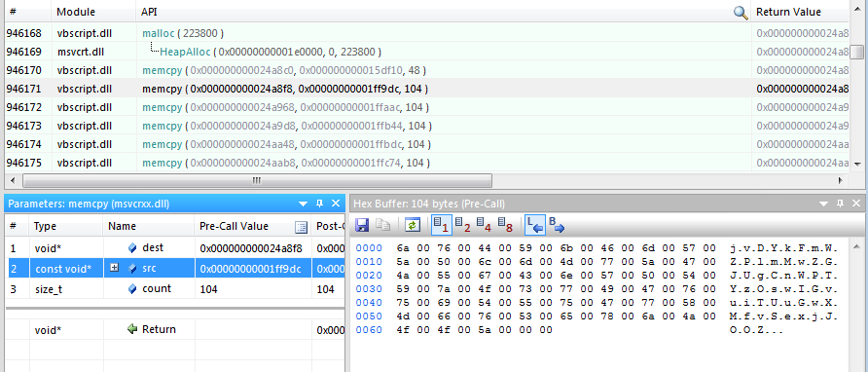The height and width of the screenshot is (372, 868).
Task: Select little-endian byte order
Action: [535, 225]
